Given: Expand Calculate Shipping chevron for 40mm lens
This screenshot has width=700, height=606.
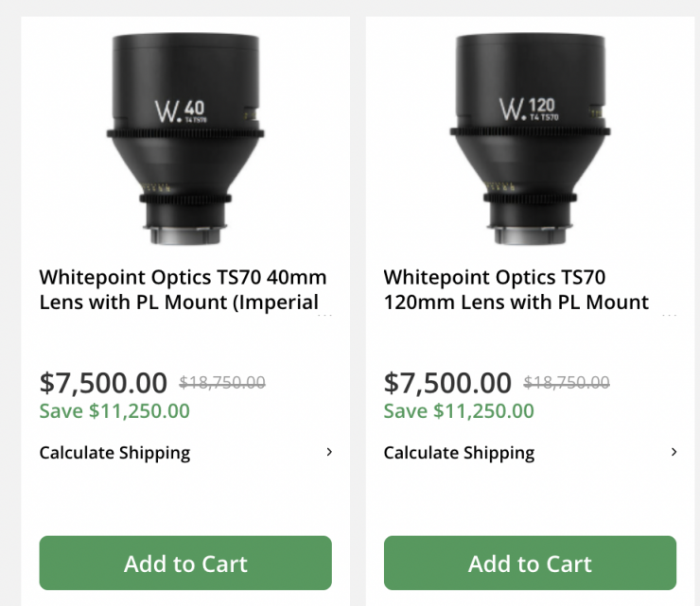Looking at the screenshot, I should pos(329,452).
